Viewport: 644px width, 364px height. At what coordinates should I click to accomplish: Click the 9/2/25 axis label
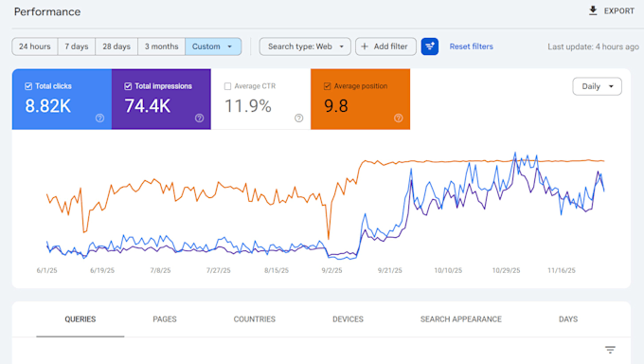tap(331, 270)
